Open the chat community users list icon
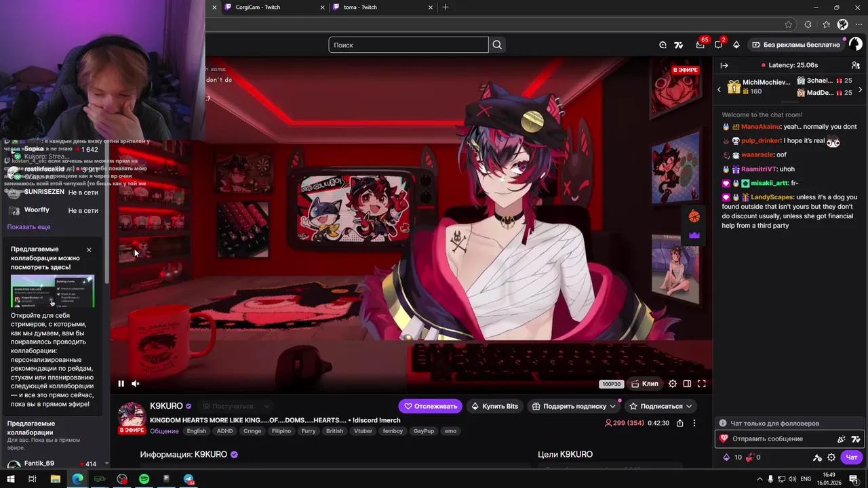The width and height of the screenshot is (868, 488). 856,66
